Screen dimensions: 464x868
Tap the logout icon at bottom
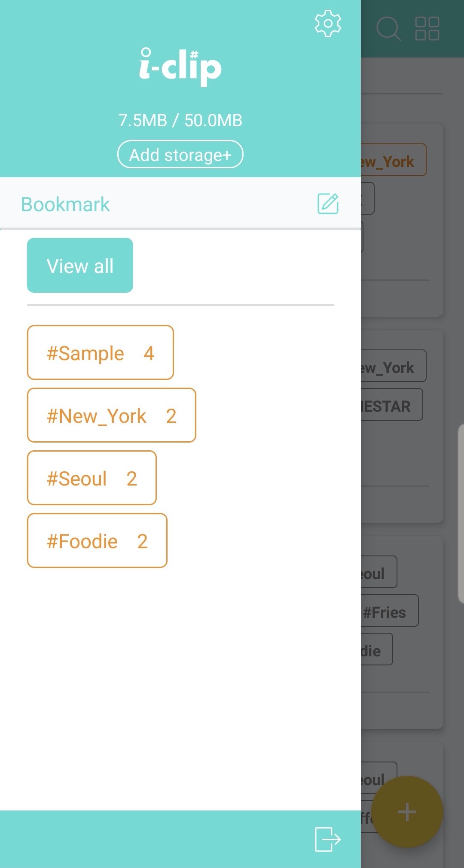click(328, 839)
